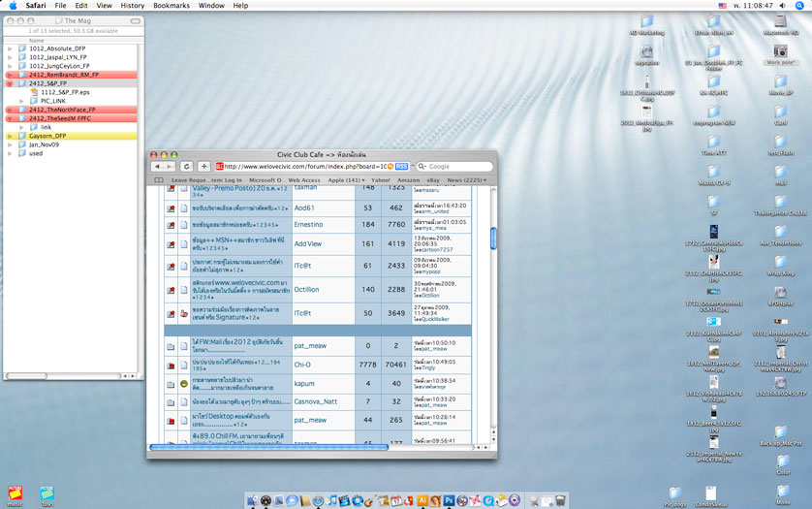
Task: Open Illustrator from the Dock
Action: pyautogui.click(x=422, y=500)
